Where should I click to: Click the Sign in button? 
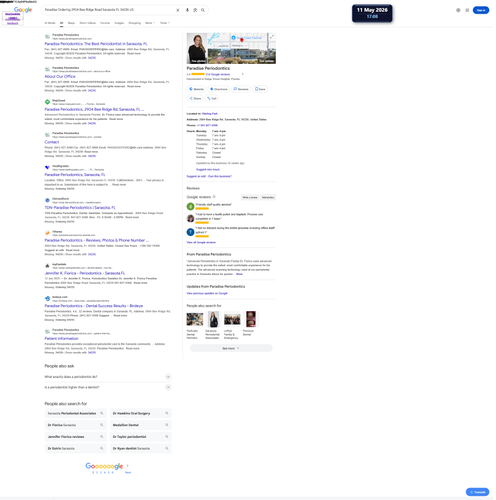pyautogui.click(x=481, y=10)
